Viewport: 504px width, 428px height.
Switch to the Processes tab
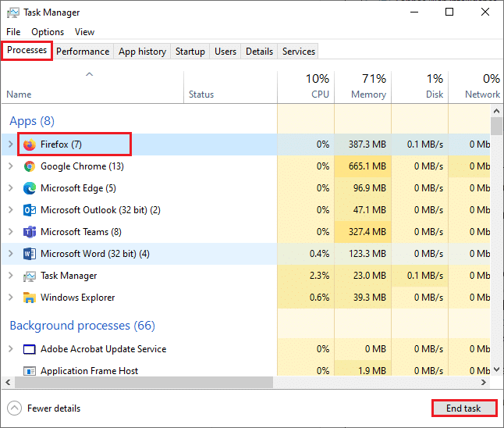pyautogui.click(x=27, y=50)
